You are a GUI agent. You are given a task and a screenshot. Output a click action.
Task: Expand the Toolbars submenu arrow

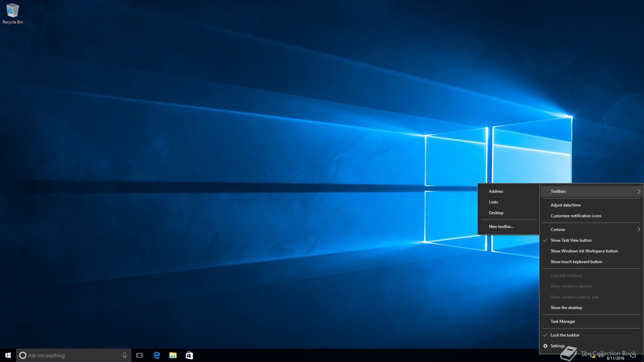pyautogui.click(x=639, y=191)
